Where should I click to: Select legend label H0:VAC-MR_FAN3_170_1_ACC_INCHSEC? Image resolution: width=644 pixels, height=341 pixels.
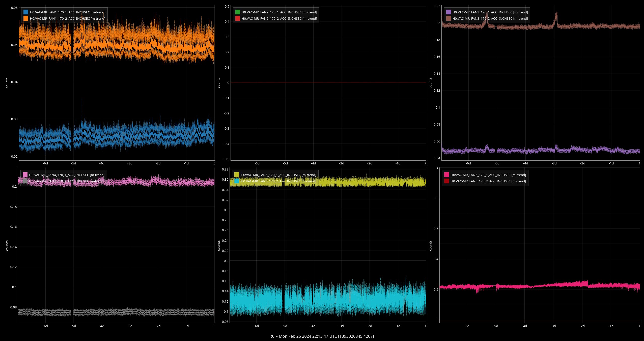490,12
